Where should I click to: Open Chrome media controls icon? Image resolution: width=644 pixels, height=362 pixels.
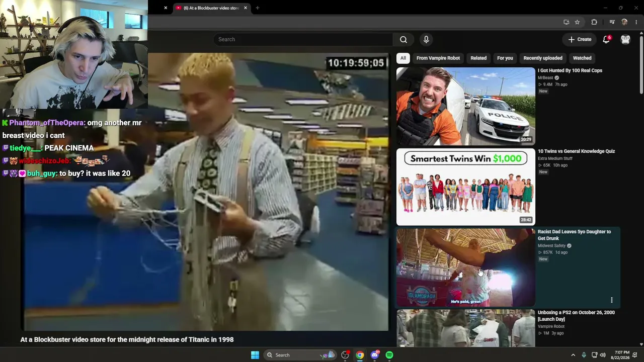click(612, 22)
